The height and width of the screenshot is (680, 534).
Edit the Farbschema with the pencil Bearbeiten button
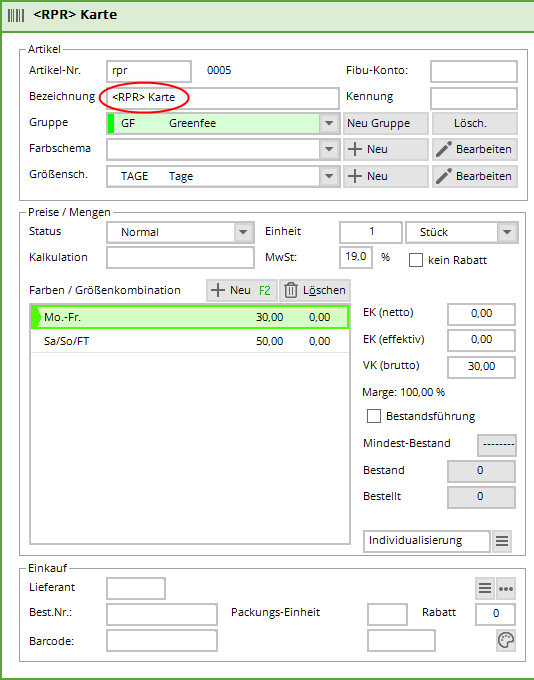tap(475, 149)
